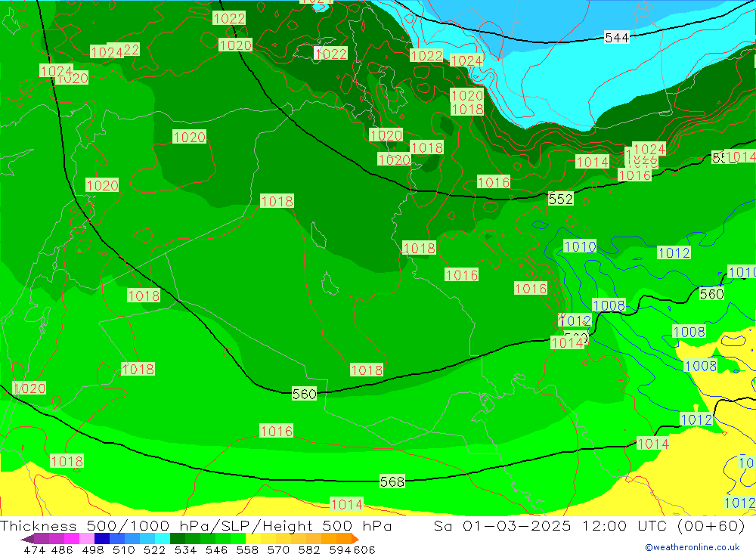Pick the darkest green legend swatch

(178, 539)
